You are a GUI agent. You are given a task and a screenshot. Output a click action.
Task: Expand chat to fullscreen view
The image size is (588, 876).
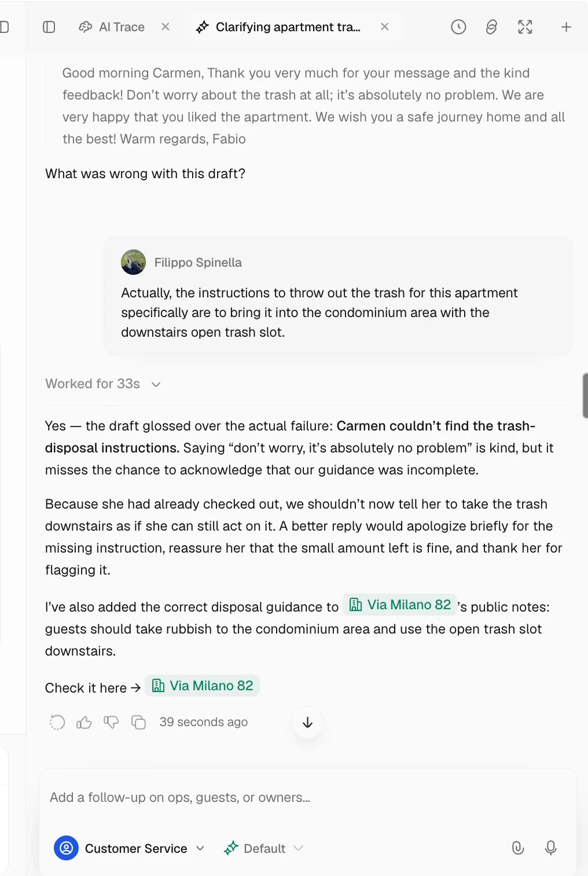tap(525, 27)
